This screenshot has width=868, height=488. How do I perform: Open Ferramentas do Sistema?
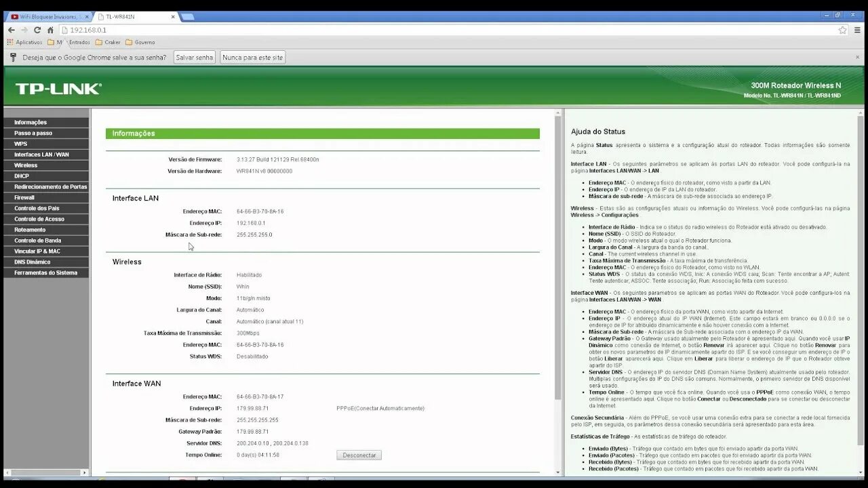pyautogui.click(x=46, y=272)
